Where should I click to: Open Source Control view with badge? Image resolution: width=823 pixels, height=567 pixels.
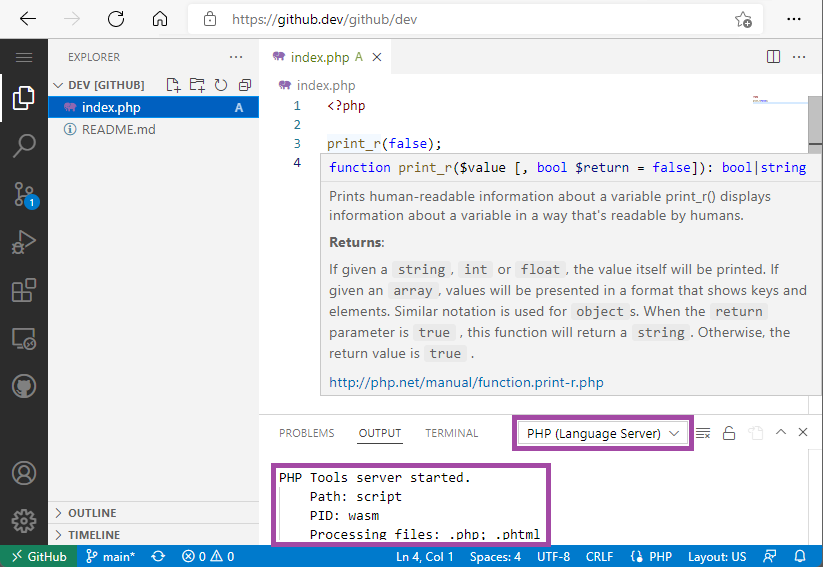pos(25,195)
